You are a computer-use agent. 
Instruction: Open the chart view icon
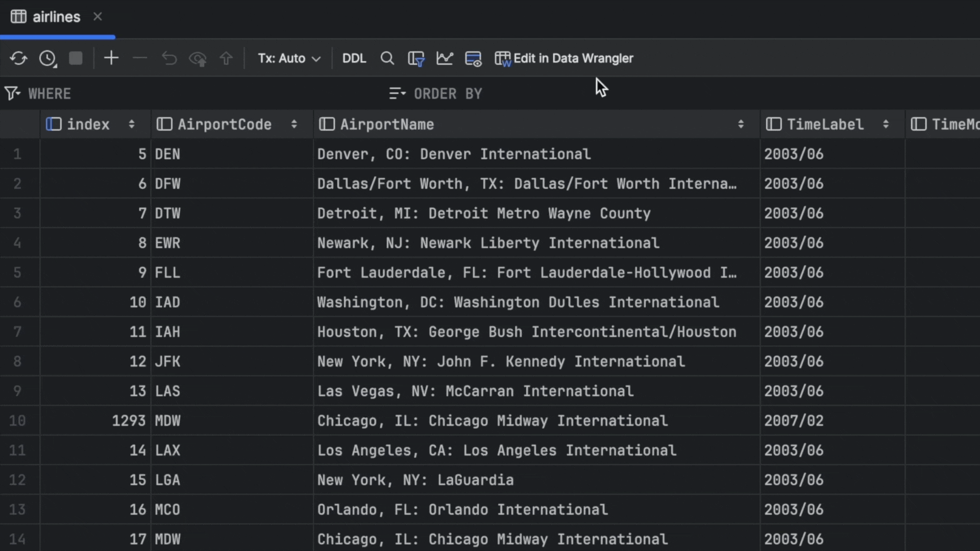coord(445,58)
